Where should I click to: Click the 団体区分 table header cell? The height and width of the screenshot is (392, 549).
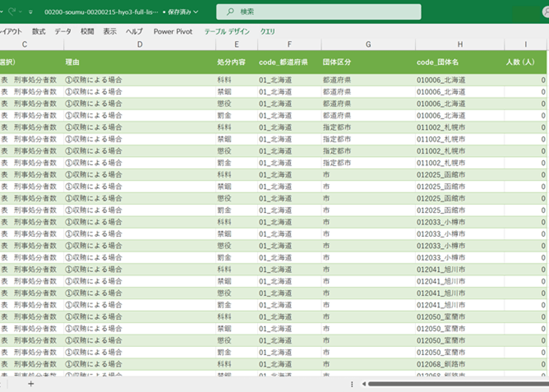[x=368, y=62]
